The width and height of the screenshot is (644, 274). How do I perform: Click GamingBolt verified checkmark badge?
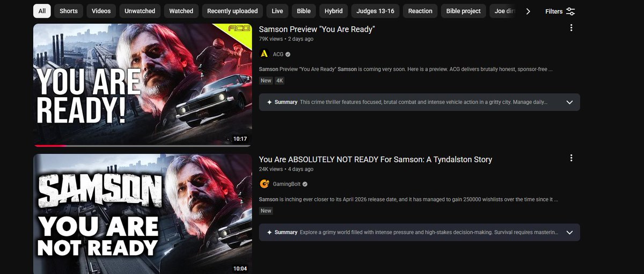coord(305,184)
